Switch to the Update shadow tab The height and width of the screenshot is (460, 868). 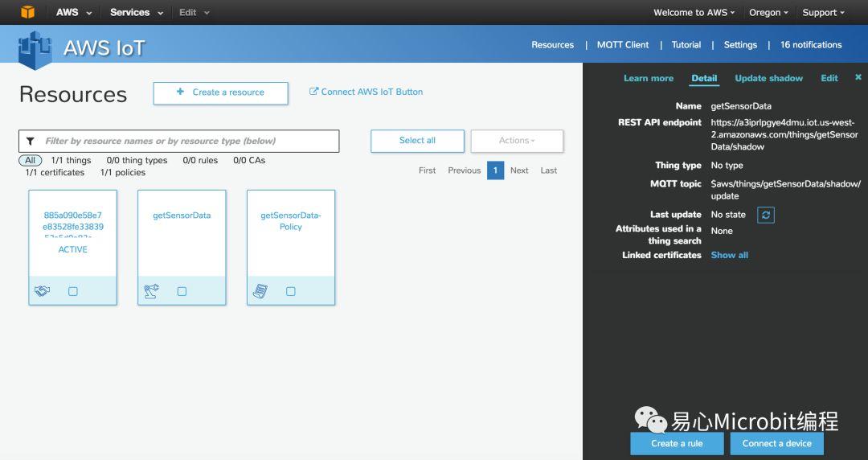pyautogui.click(x=768, y=78)
